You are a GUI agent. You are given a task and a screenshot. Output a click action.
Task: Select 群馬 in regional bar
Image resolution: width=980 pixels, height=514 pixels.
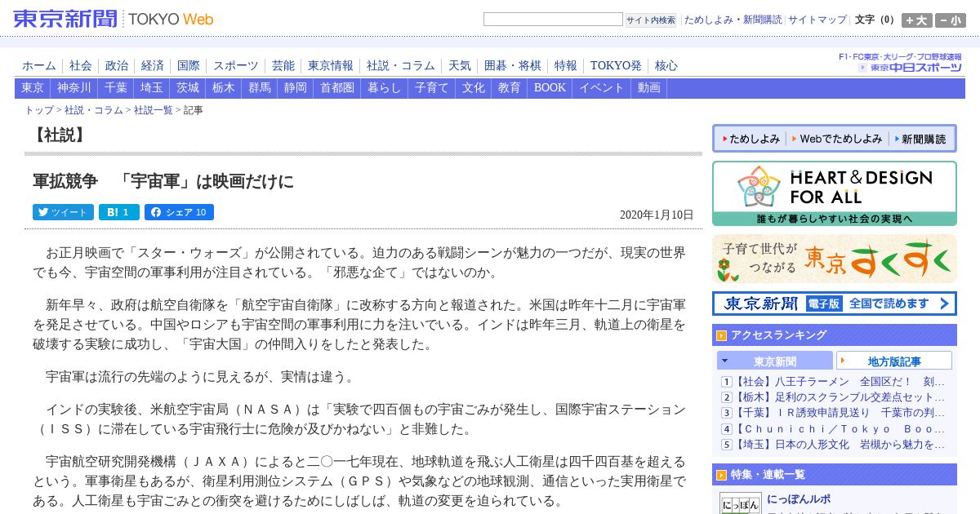click(x=260, y=88)
